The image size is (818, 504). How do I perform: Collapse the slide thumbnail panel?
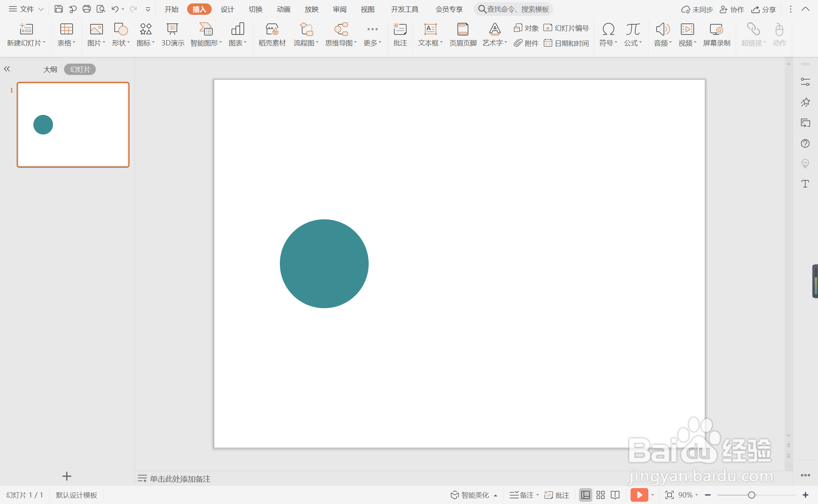click(7, 69)
